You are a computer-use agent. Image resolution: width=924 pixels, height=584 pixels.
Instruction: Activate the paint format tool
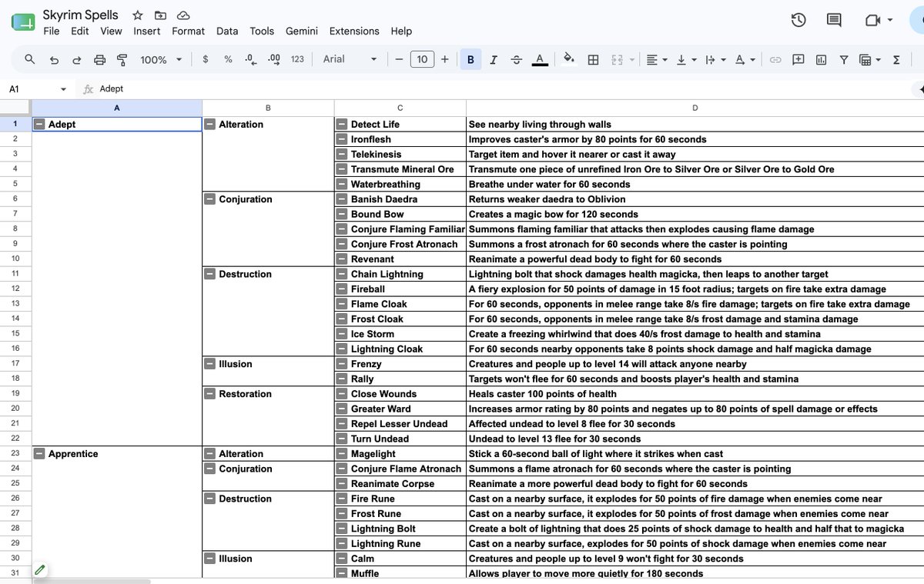point(122,59)
